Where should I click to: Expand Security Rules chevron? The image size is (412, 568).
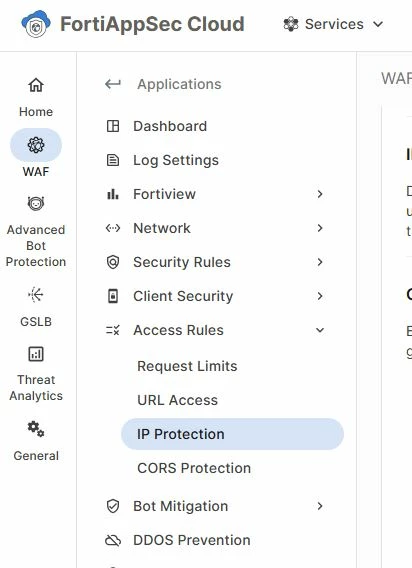(x=320, y=262)
